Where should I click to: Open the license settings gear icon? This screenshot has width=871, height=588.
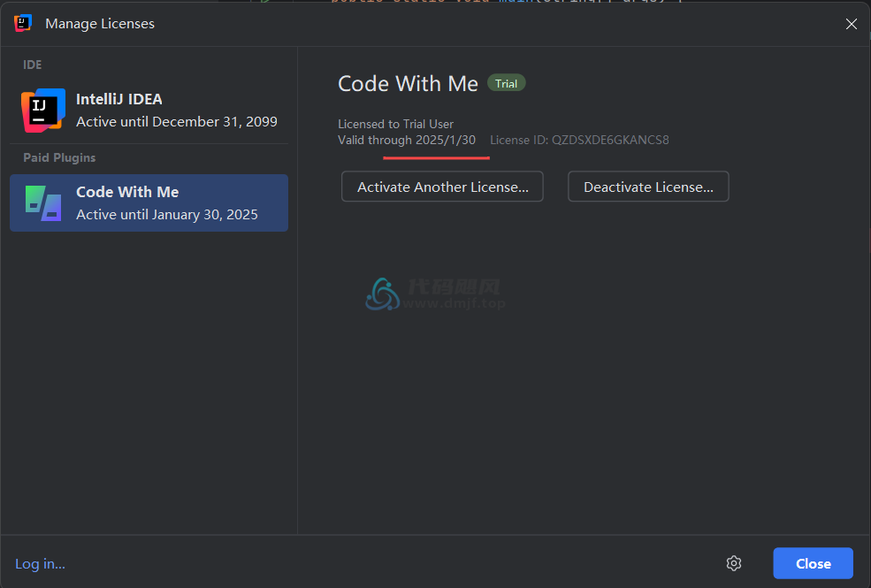click(x=734, y=563)
